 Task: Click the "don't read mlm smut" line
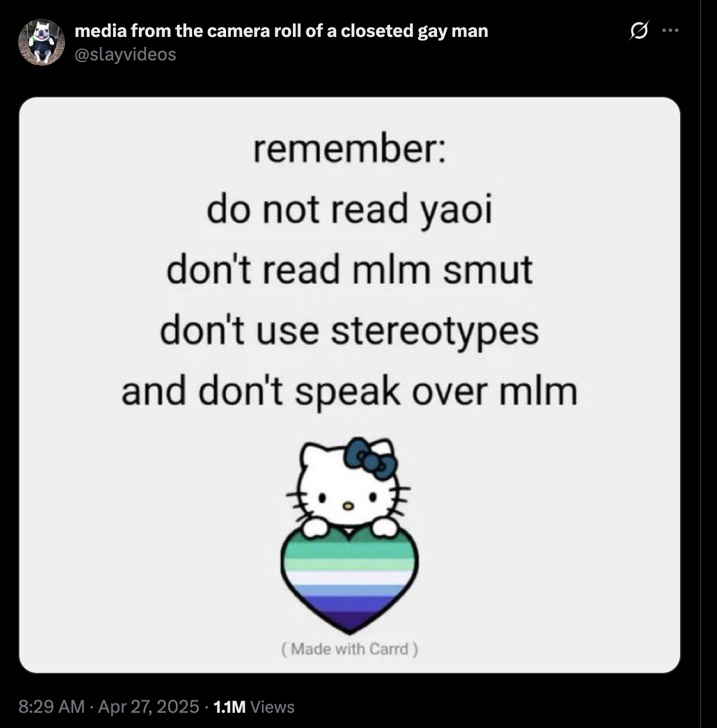(350, 270)
